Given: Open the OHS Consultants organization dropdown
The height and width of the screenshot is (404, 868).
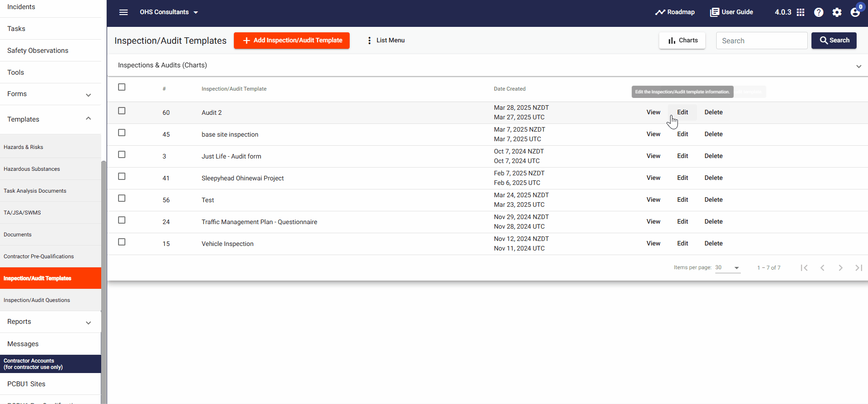Looking at the screenshot, I should click(x=169, y=12).
